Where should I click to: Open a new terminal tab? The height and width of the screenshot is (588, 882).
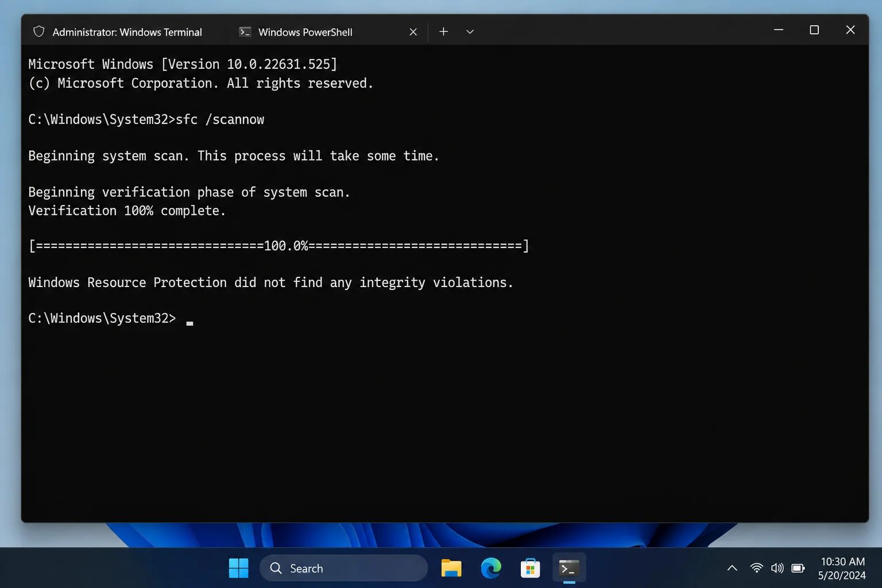pyautogui.click(x=443, y=32)
